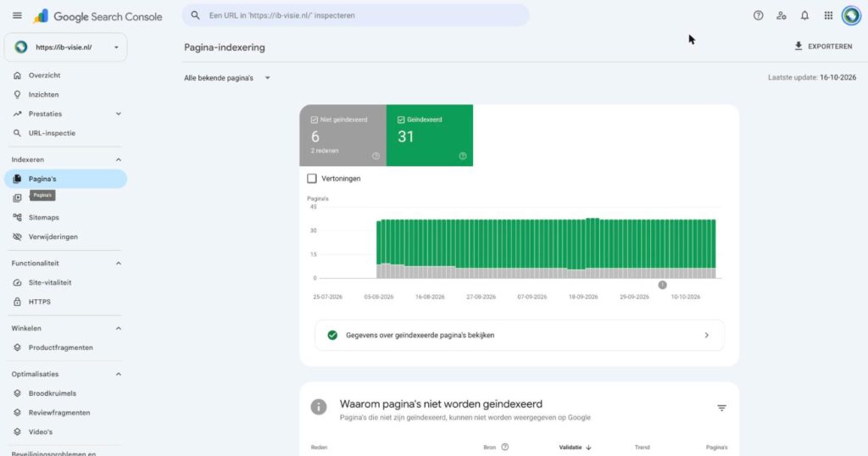Screen dimensions: 868x456
Task: Open geïndexeerde pagina's details chevron
Action: tap(706, 336)
